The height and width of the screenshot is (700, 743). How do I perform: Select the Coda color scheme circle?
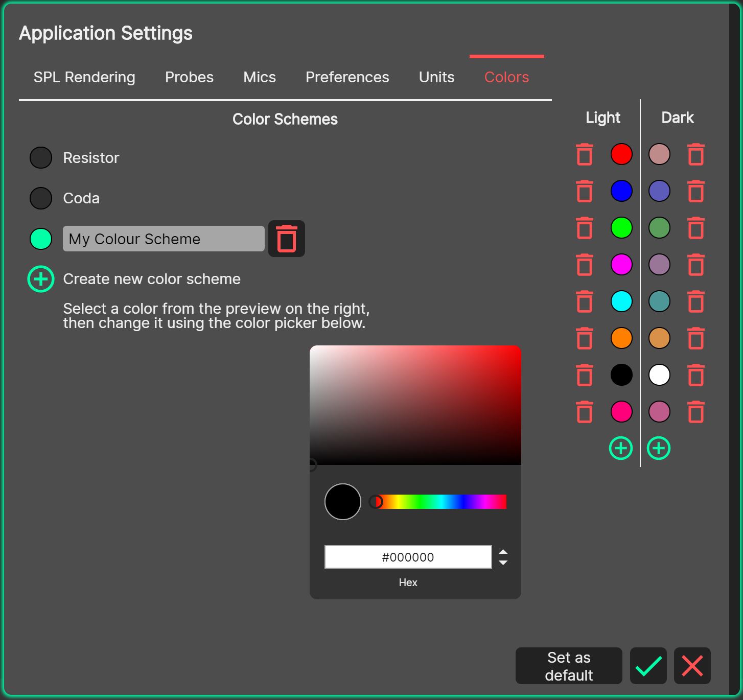(40, 198)
